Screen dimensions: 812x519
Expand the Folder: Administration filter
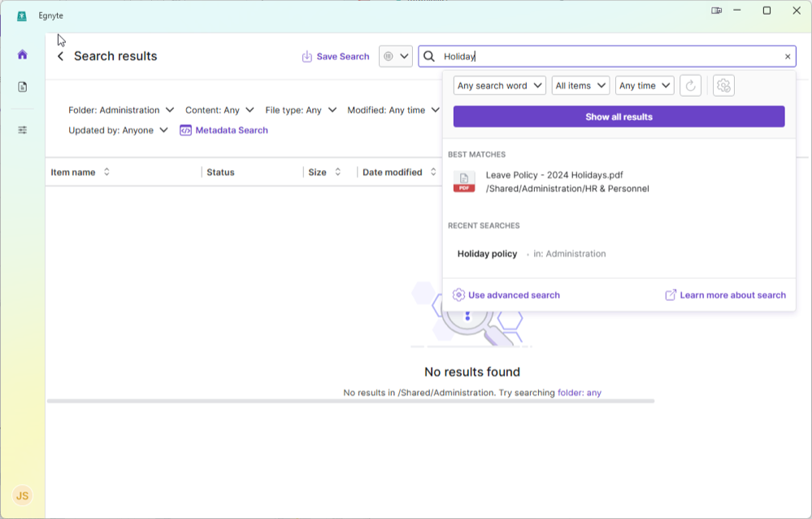click(121, 110)
